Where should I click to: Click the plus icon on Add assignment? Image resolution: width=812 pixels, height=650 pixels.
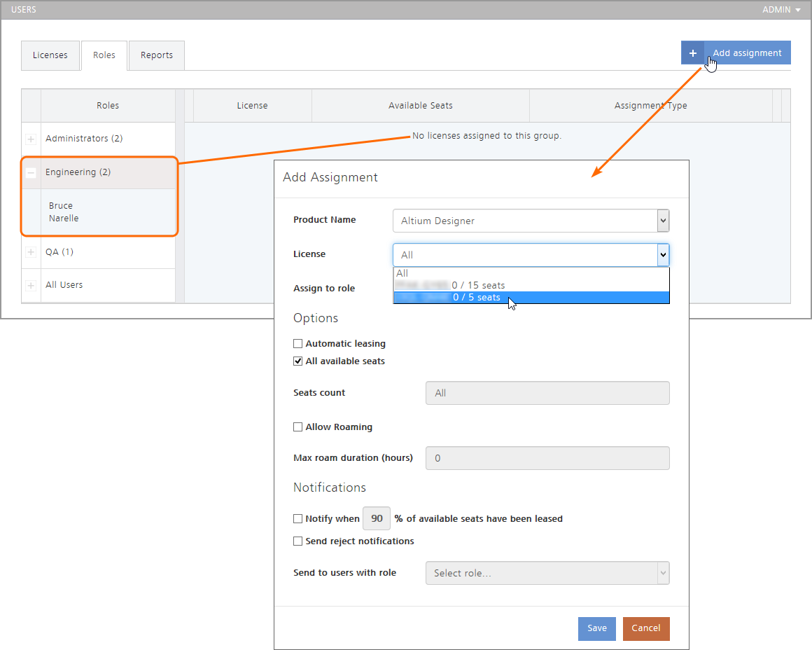[x=692, y=53]
